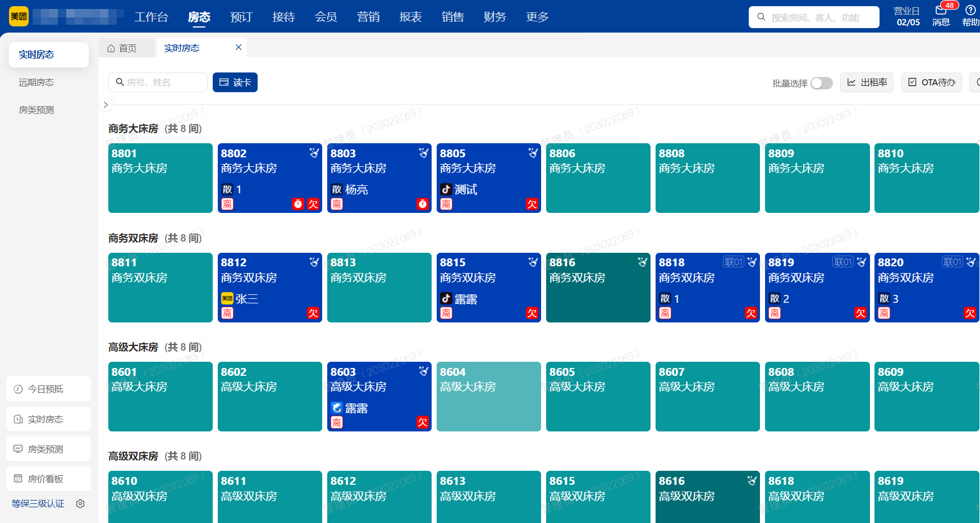Select vacant room 8604 tile
Screen dimensions: 980x523
click(x=488, y=397)
